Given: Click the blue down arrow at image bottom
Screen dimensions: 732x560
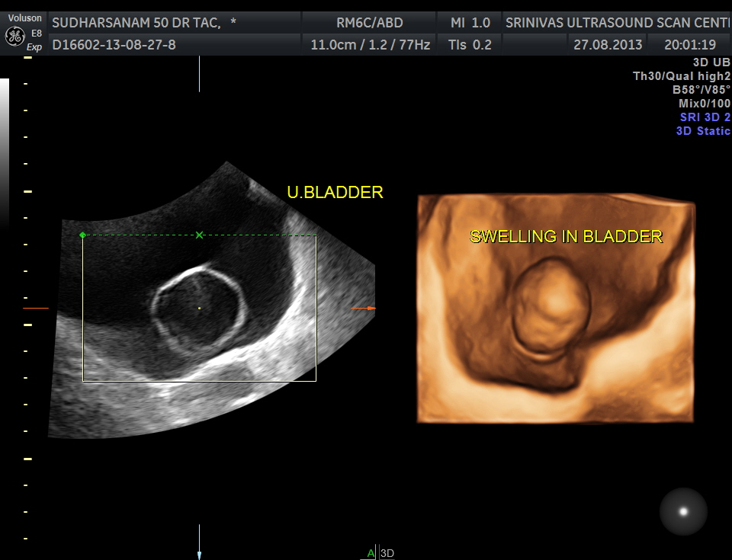Looking at the screenshot, I should click(x=199, y=555).
